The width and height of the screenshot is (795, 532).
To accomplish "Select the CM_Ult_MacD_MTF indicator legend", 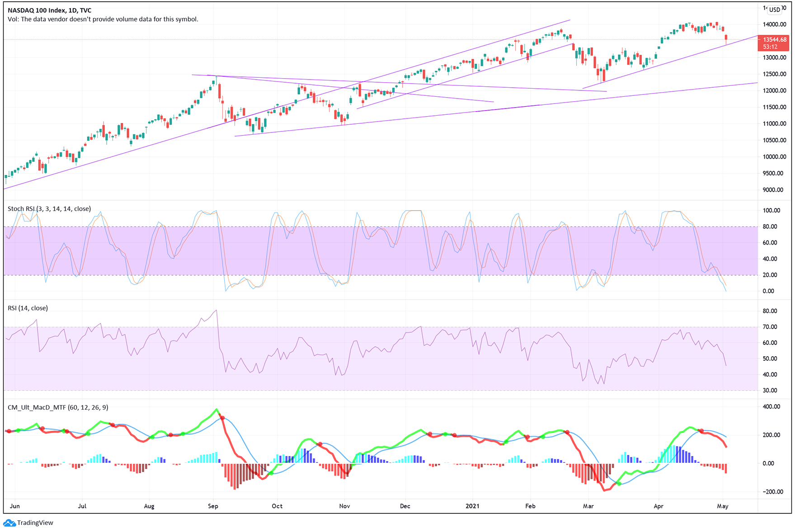I will pyautogui.click(x=58, y=408).
